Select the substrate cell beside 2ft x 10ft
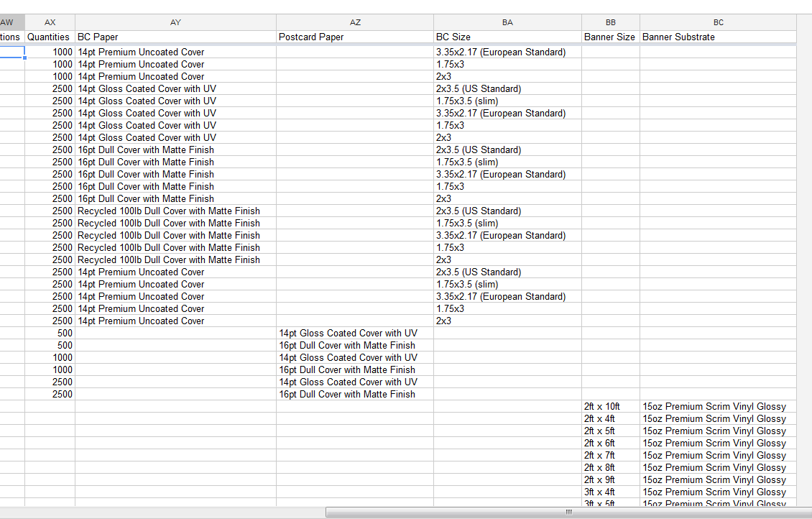The image size is (812, 519). click(719, 407)
